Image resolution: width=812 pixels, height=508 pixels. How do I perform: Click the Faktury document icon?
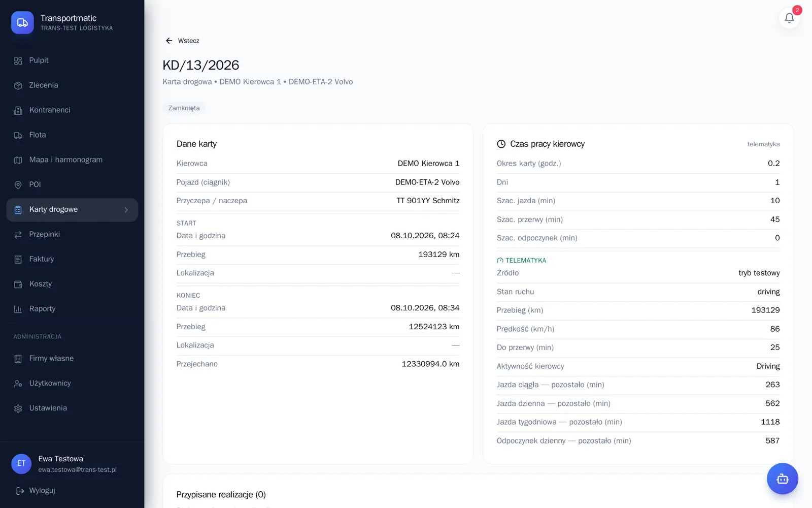click(18, 260)
